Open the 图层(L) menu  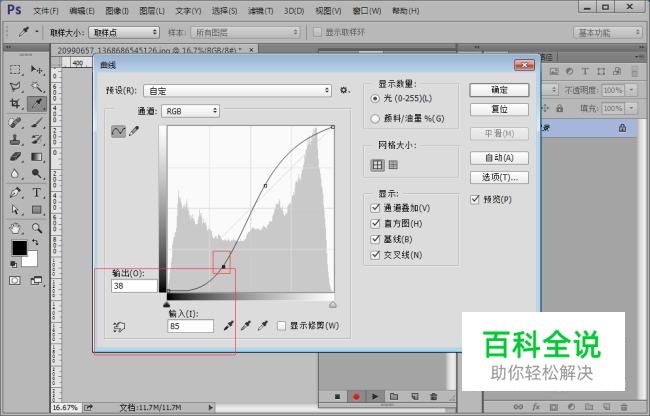(x=152, y=11)
